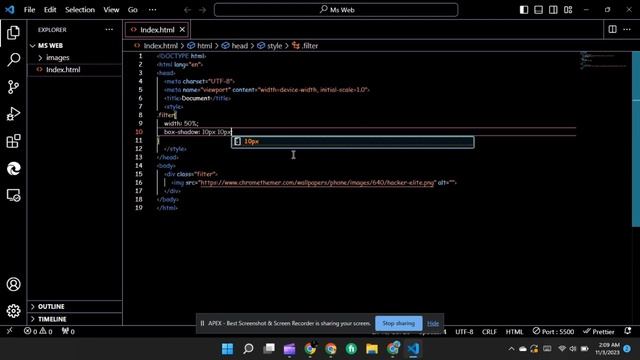This screenshot has height=360, width=640.
Task: Go back with the navigation arrow
Action: point(187,10)
